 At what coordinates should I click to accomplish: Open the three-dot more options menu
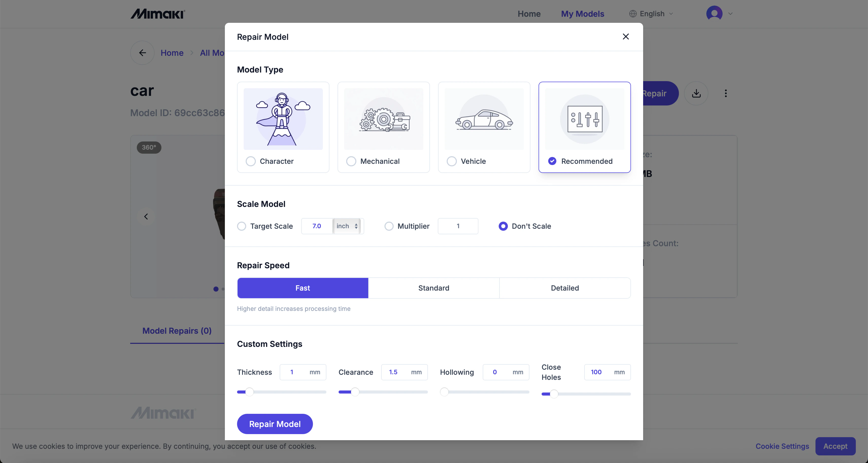pyautogui.click(x=725, y=93)
